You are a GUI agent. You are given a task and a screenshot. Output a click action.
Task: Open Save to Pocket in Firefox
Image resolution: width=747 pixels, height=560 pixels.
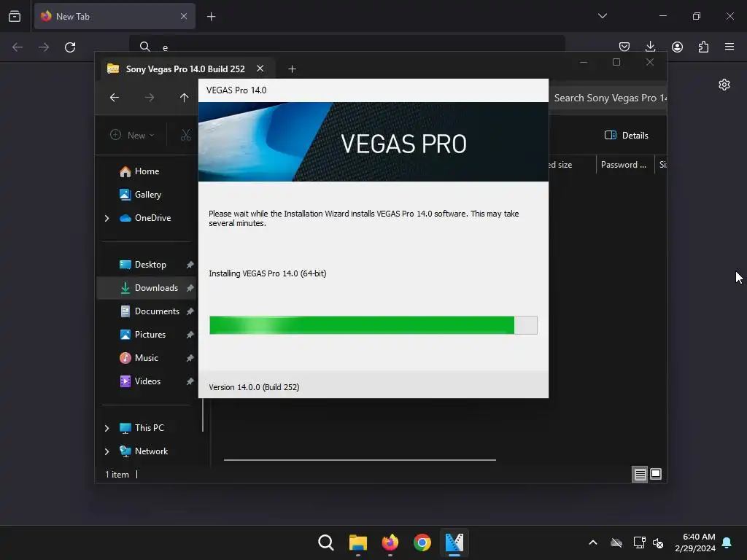click(x=624, y=47)
